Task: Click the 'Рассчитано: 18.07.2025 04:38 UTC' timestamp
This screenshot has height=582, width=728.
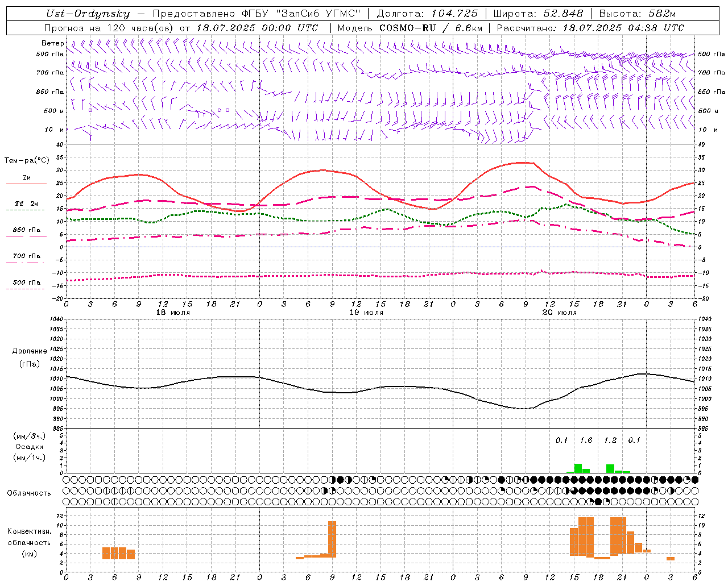Action: point(590,28)
